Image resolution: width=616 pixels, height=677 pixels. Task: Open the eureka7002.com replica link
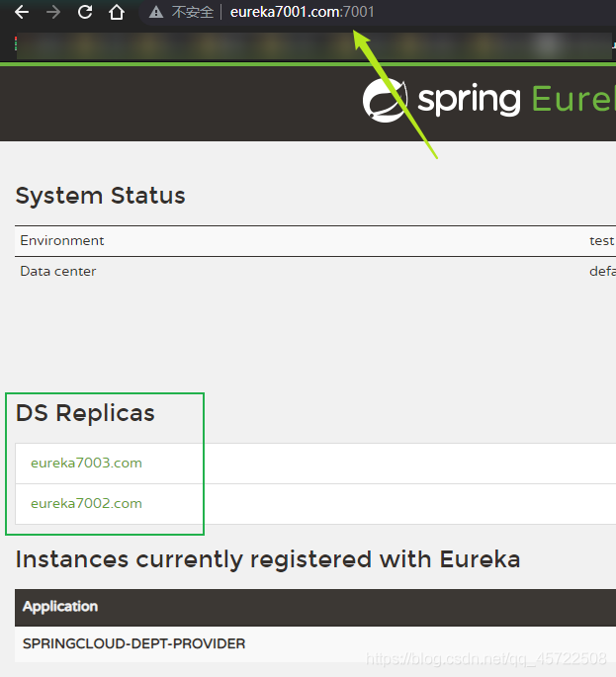coord(86,503)
